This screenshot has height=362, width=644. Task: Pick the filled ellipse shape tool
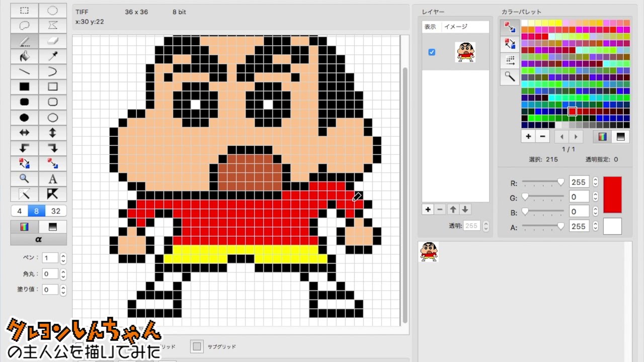point(24,118)
